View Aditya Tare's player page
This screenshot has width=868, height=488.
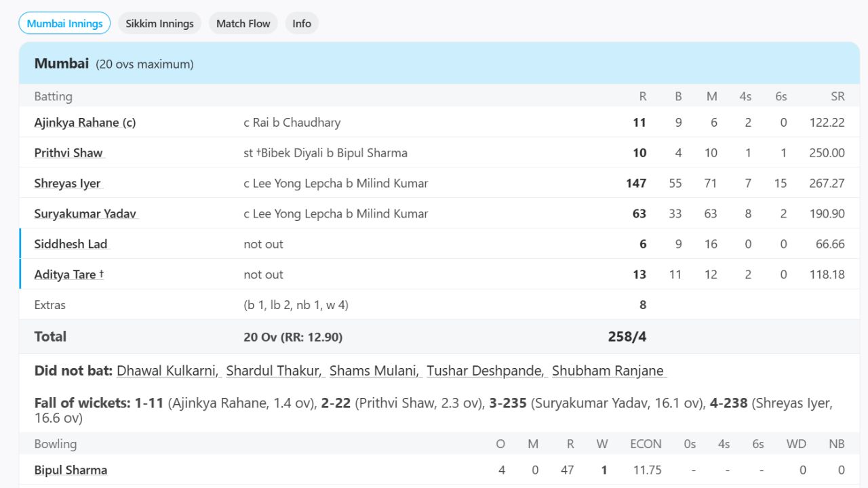68,274
